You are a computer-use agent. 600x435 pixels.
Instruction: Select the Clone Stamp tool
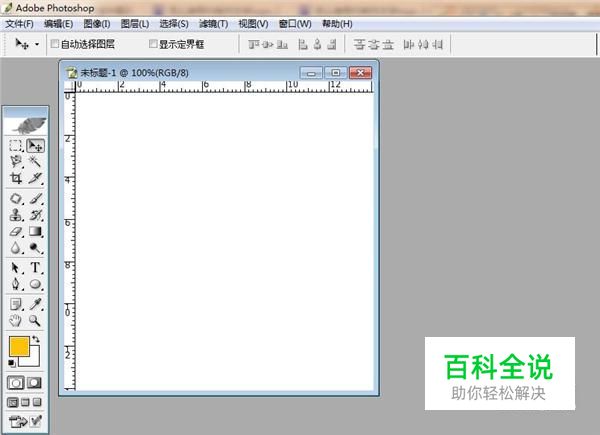point(16,215)
